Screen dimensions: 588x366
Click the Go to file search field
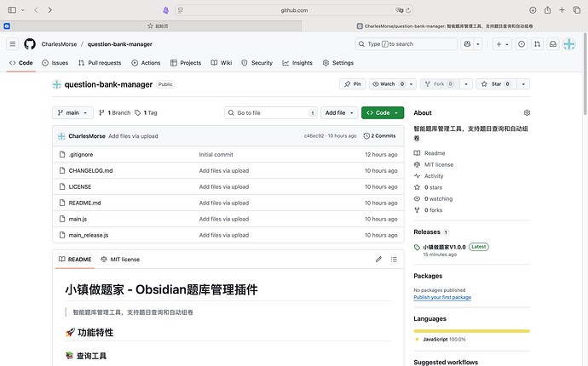(269, 112)
